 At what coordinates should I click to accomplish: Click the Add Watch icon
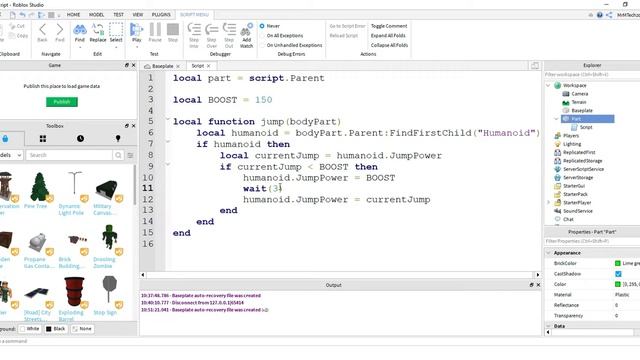click(247, 30)
